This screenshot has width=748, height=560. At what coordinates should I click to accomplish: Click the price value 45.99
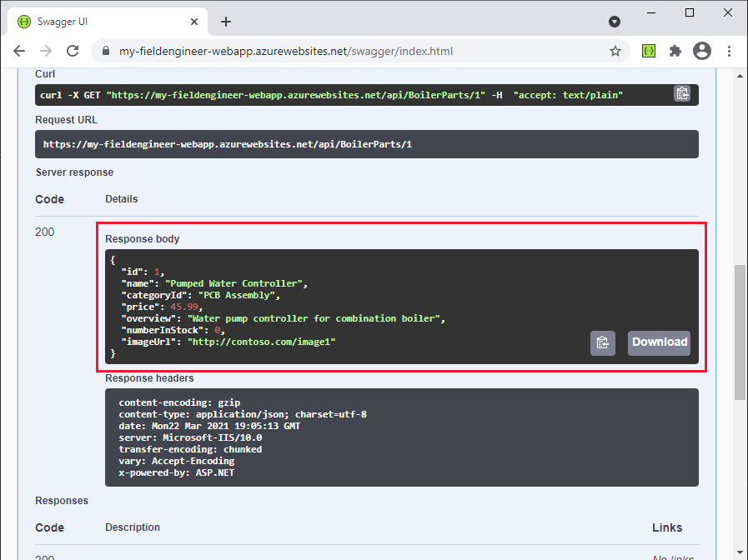click(x=184, y=307)
